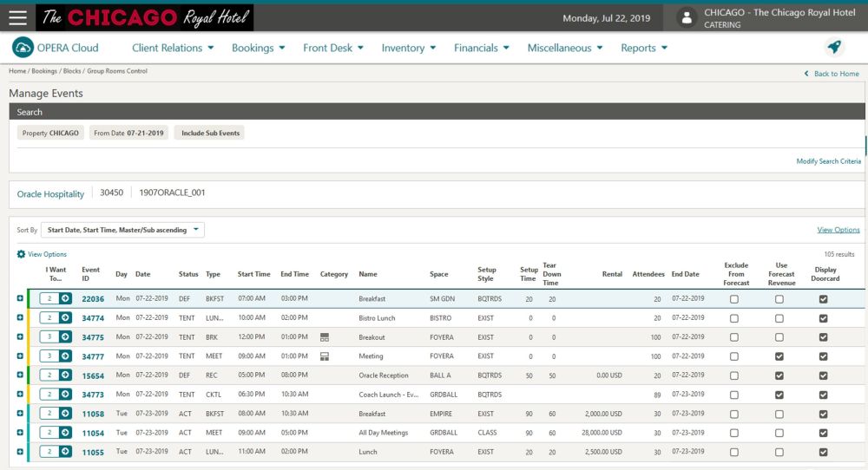This screenshot has width=868, height=470.
Task: Toggle Use Forecast Revenue for event 11055
Action: point(779,453)
